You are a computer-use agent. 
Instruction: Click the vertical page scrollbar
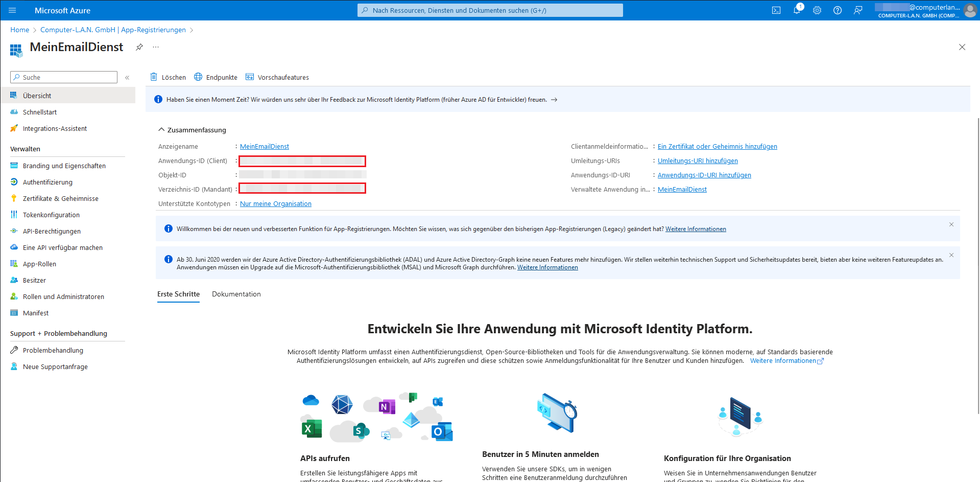tap(978, 266)
